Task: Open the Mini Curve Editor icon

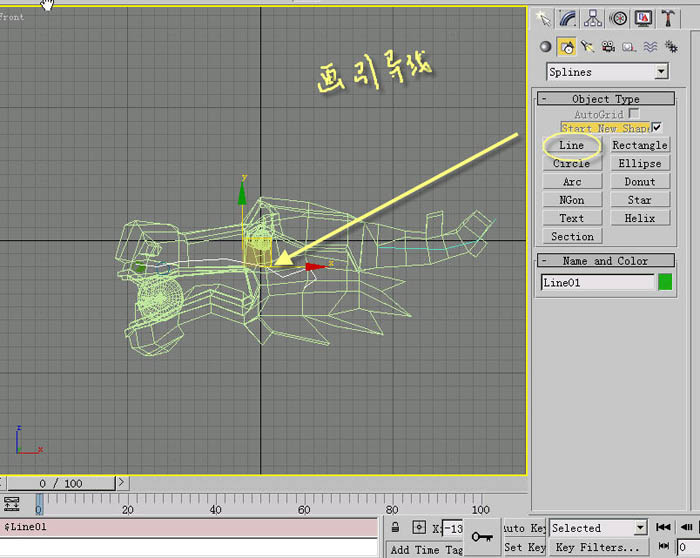Action: (x=12, y=503)
